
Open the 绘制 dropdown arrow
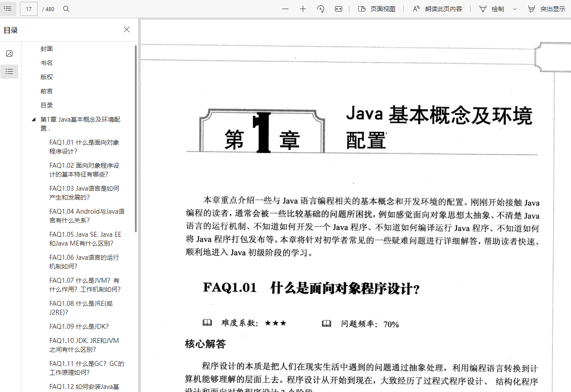coord(514,9)
